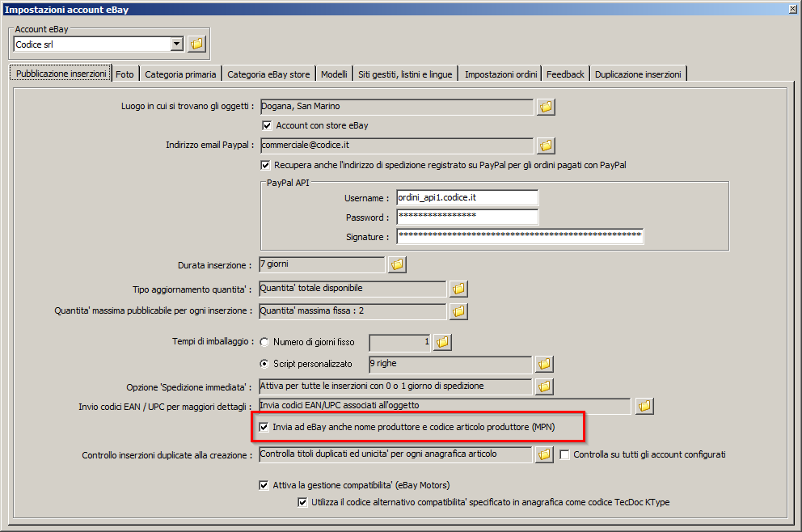This screenshot has width=802, height=532.
Task: Open folder icon for Invio codici EAN/UPC
Action: 644,406
